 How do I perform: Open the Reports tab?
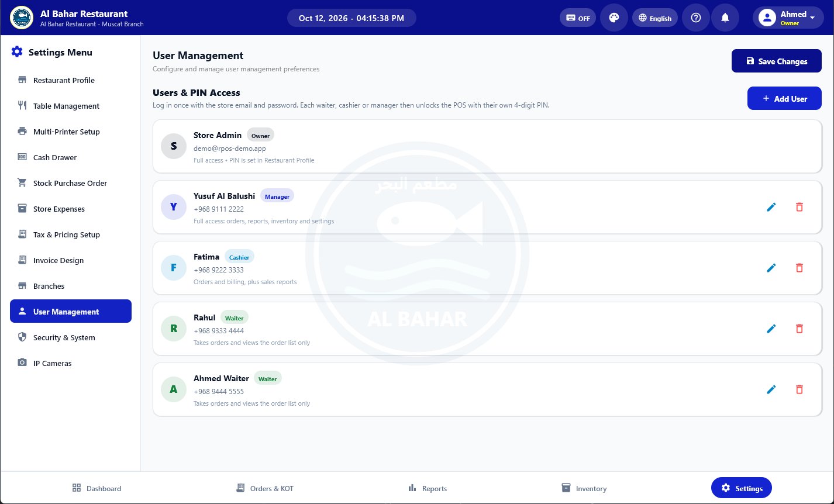click(x=428, y=488)
